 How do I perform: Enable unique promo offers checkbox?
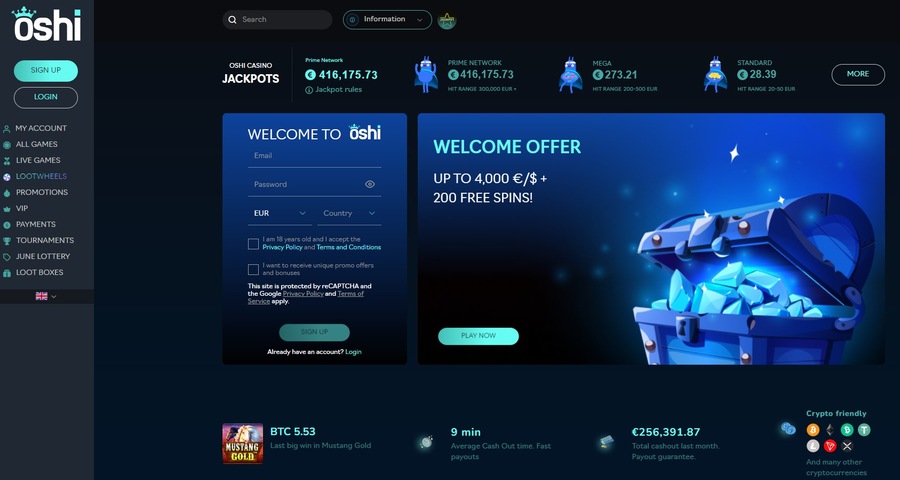point(253,269)
